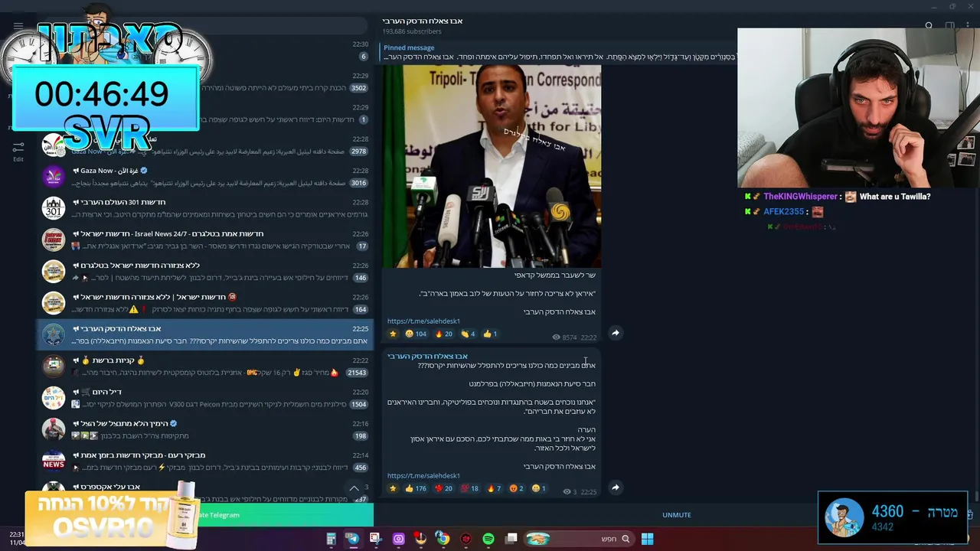Click the דיל היום channel avatar
This screenshot has width=980, height=551.
[54, 398]
